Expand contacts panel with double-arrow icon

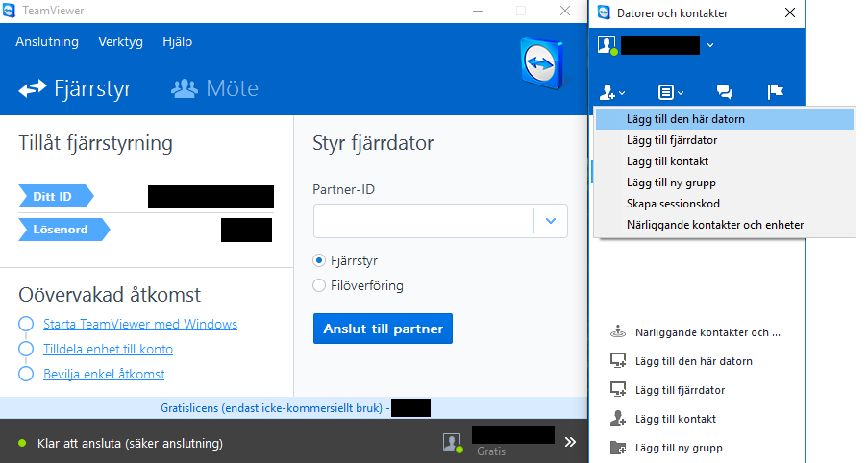tap(570, 442)
